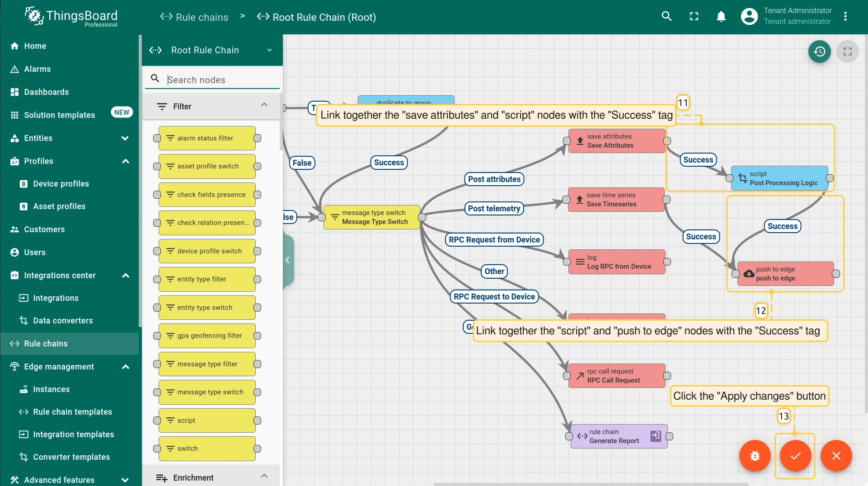
Task: Open the notifications bell
Action: (x=721, y=17)
